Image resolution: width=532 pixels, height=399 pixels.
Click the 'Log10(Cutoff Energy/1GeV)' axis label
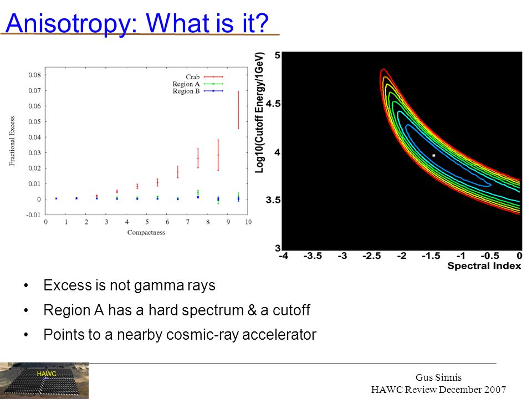[x=259, y=112]
